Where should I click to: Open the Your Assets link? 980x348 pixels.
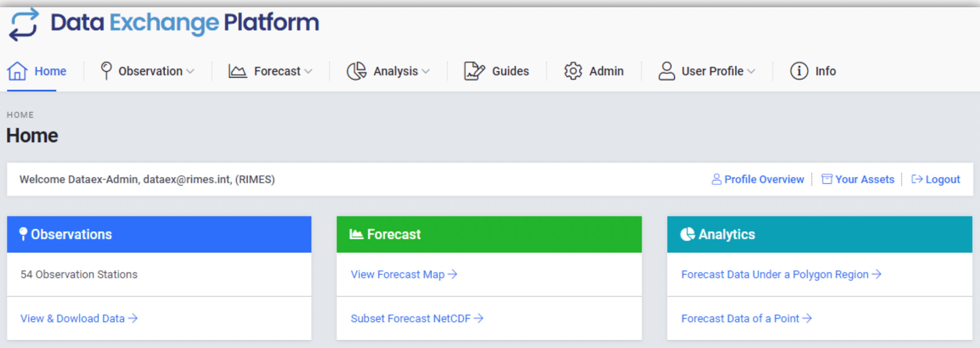click(864, 180)
